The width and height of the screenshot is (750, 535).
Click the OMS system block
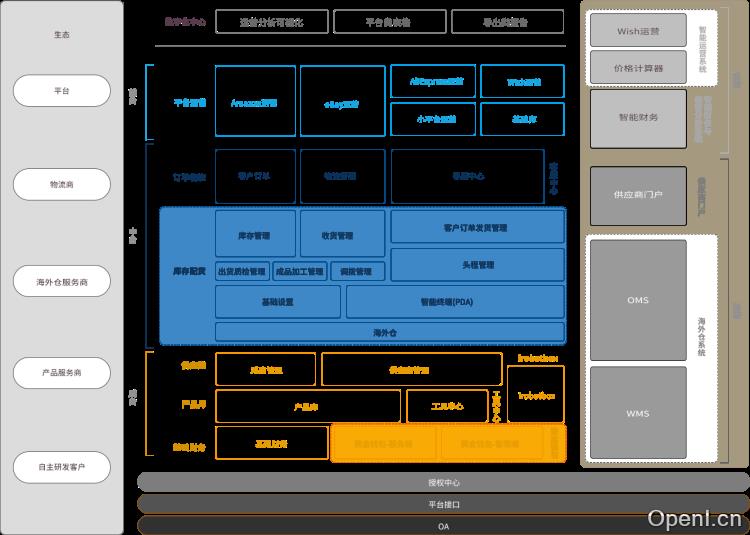click(x=638, y=300)
